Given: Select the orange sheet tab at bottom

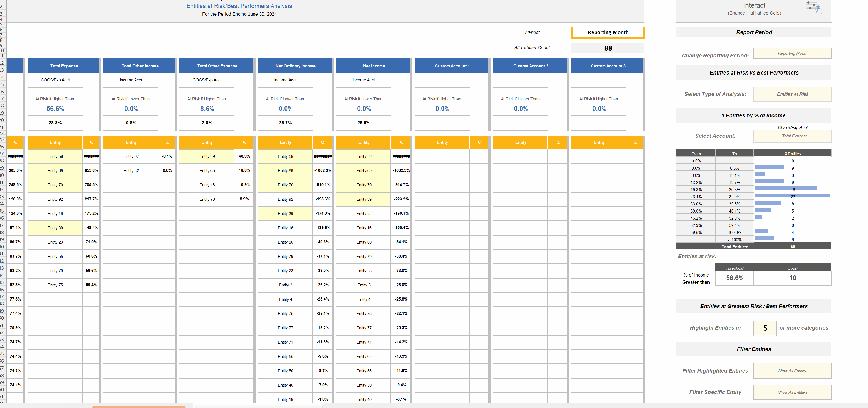Looking at the screenshot, I should click(138, 406).
